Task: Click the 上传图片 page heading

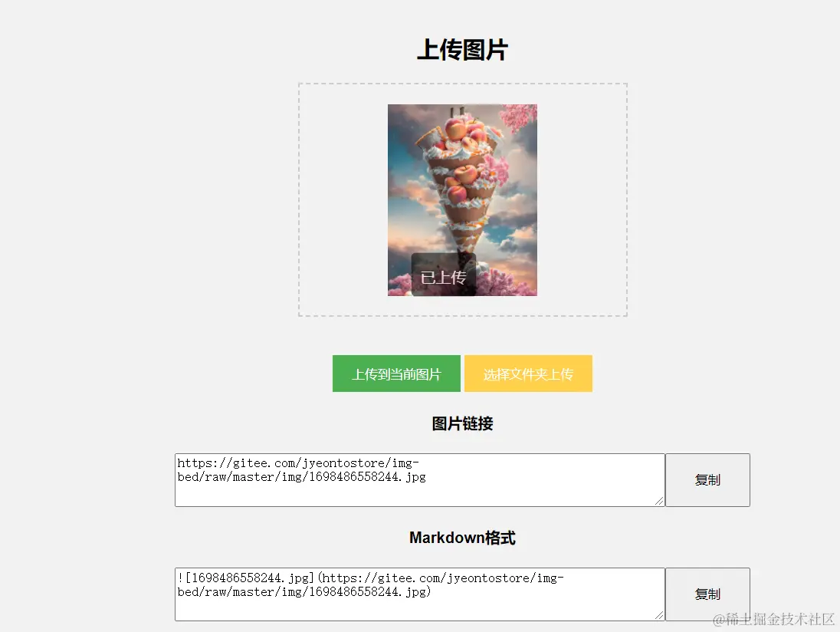Action: [x=462, y=50]
